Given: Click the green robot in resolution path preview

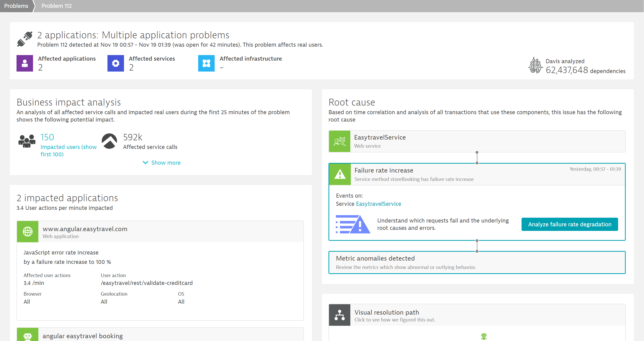Looking at the screenshot, I should [x=484, y=336].
